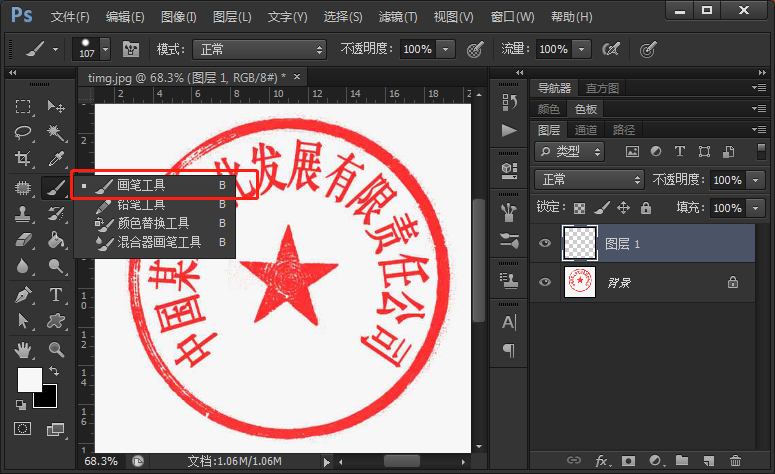The height and width of the screenshot is (474, 775).
Task: Select the History Brush tool
Action: (x=56, y=214)
